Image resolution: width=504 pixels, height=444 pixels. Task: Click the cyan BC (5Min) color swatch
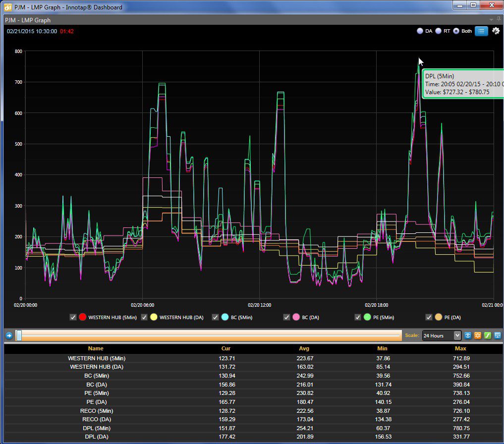pyautogui.click(x=225, y=317)
